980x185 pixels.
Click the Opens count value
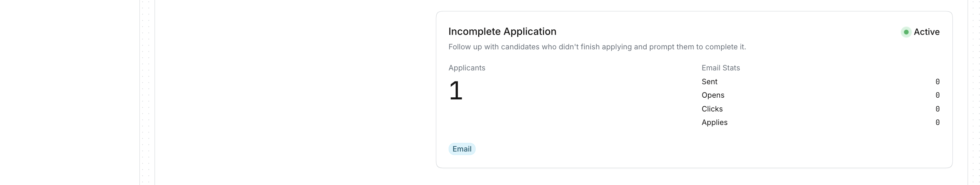tap(937, 95)
